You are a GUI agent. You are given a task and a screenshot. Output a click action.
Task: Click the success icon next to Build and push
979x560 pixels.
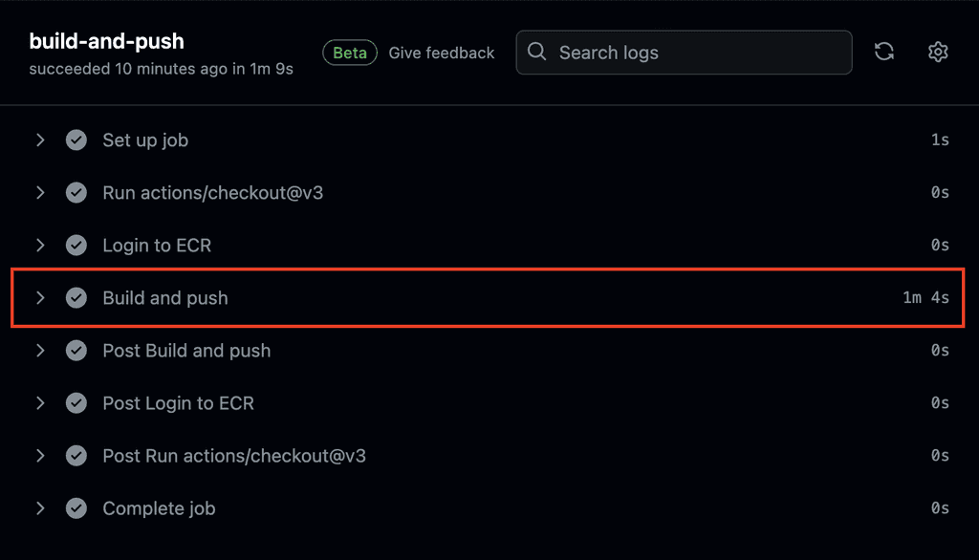pos(76,297)
